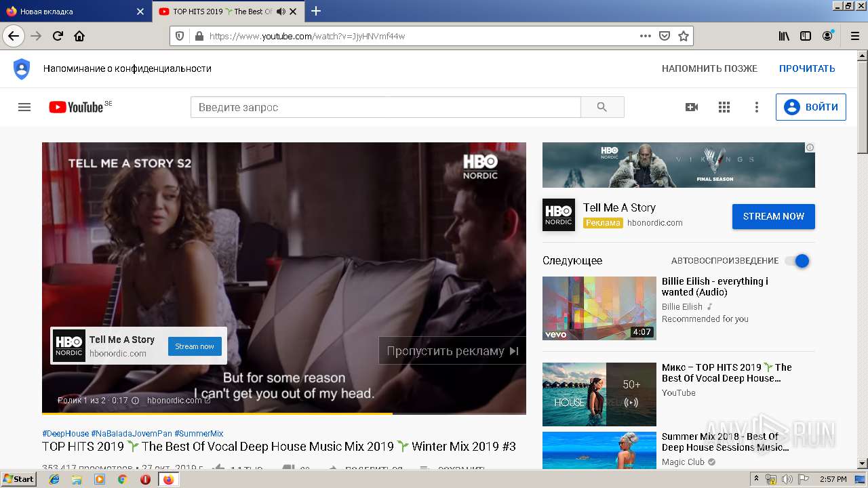Show hidden system tray icons arrow

[x=756, y=479]
